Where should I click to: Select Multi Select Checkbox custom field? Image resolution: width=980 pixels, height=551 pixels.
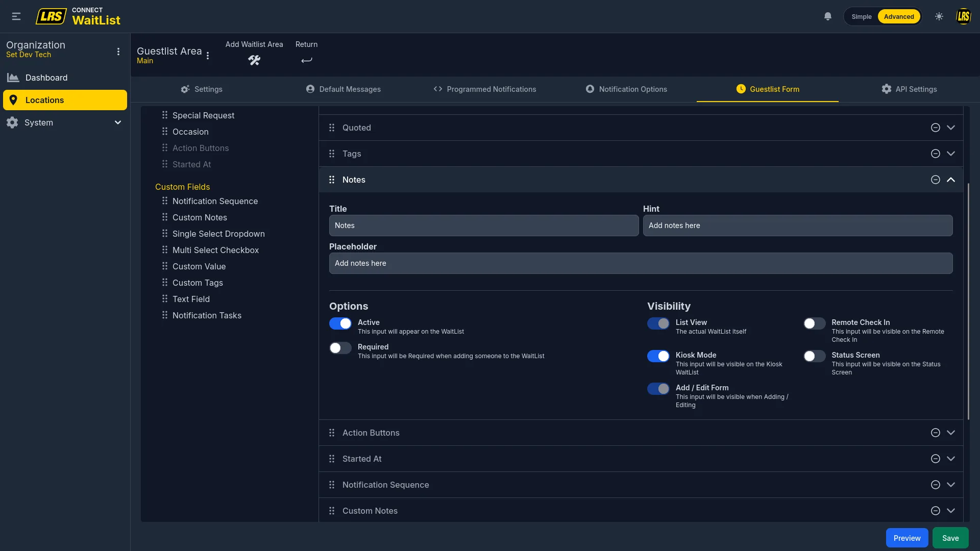pyautogui.click(x=215, y=250)
